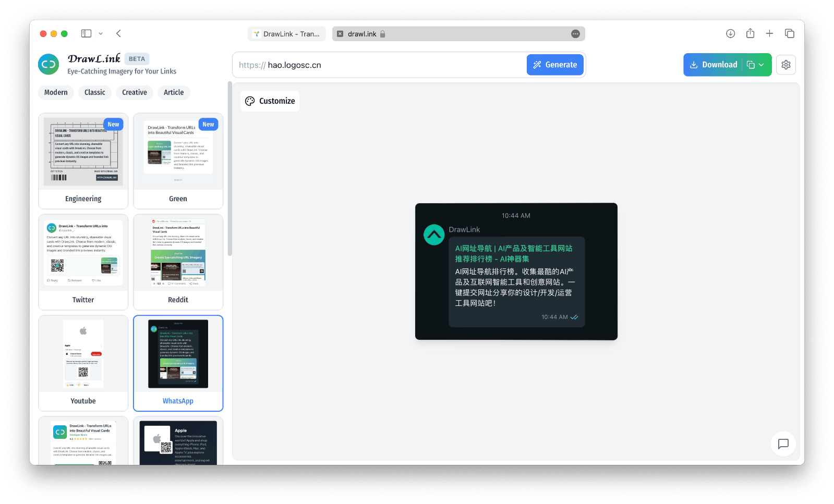Click the copy image icon beside Download
The width and height of the screenshot is (834, 504).
[751, 65]
